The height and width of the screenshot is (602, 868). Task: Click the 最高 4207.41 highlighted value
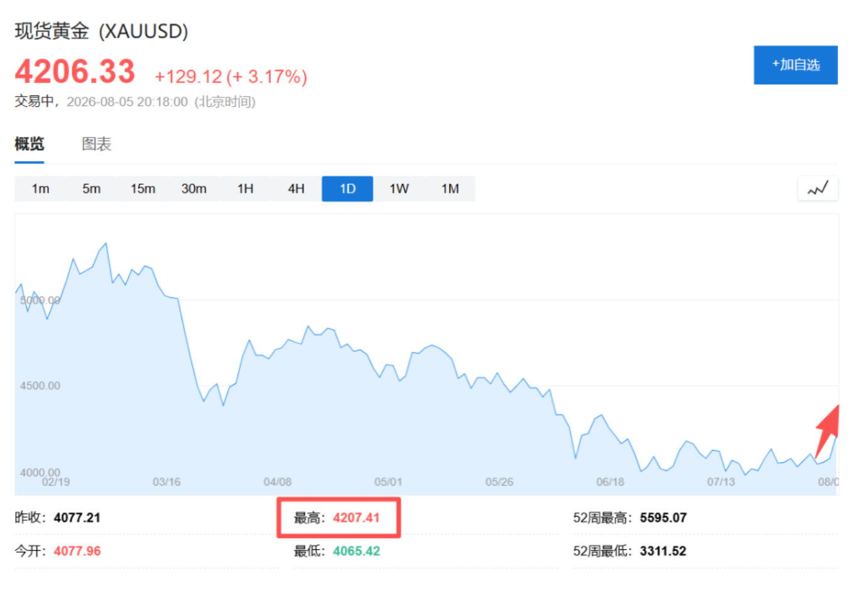click(356, 518)
